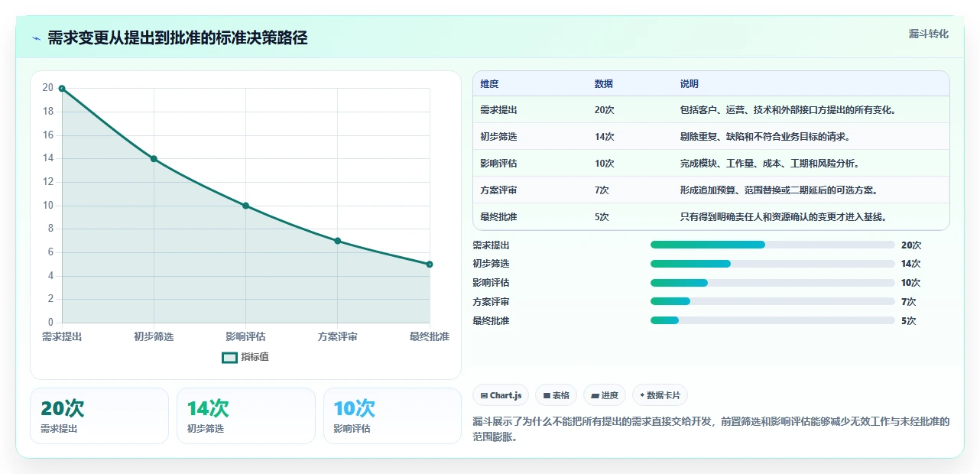Open the 20次 需求提出 stat card

(x=99, y=416)
